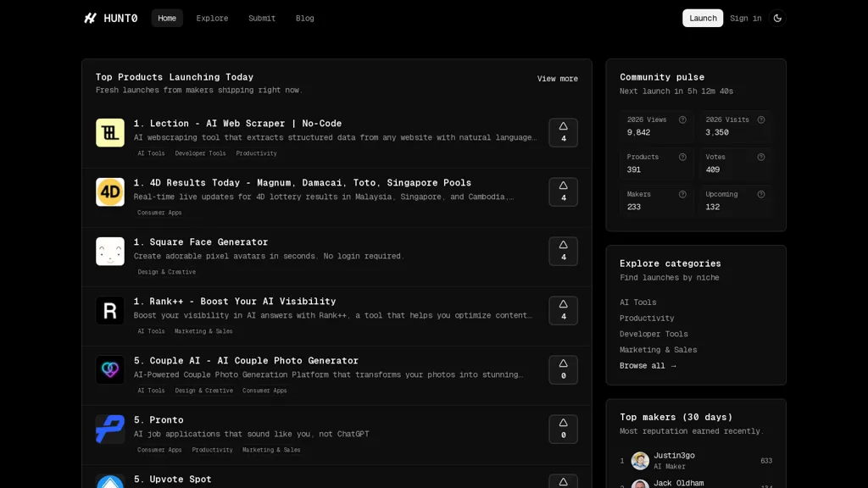Show info for 2026 Views stat

point(682,119)
